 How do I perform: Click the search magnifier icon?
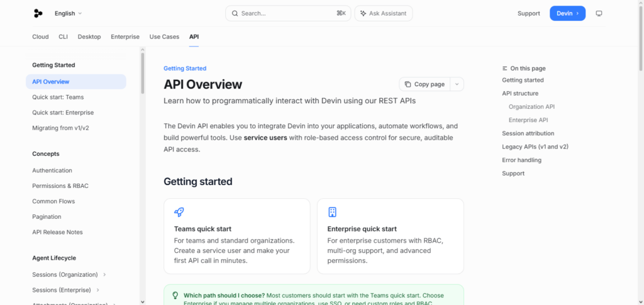tap(235, 13)
